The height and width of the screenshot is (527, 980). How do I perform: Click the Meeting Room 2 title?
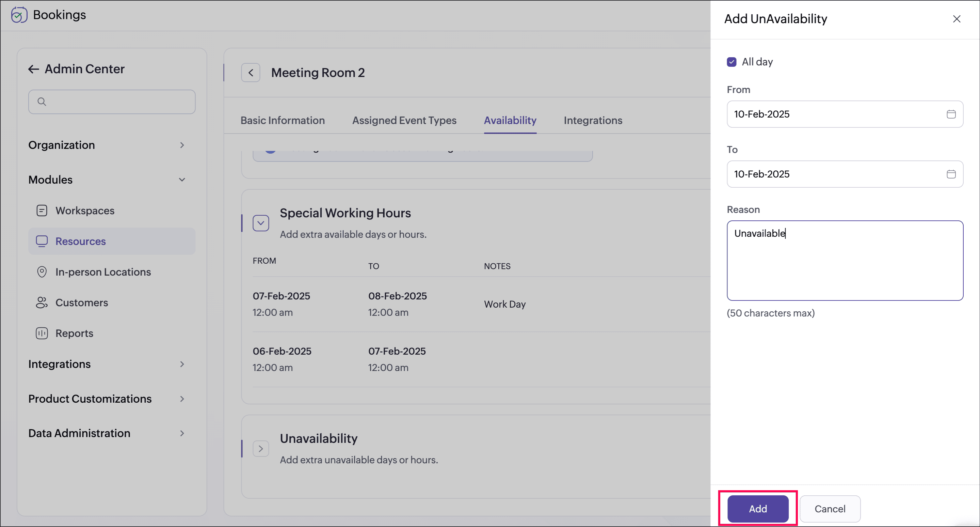pos(318,73)
